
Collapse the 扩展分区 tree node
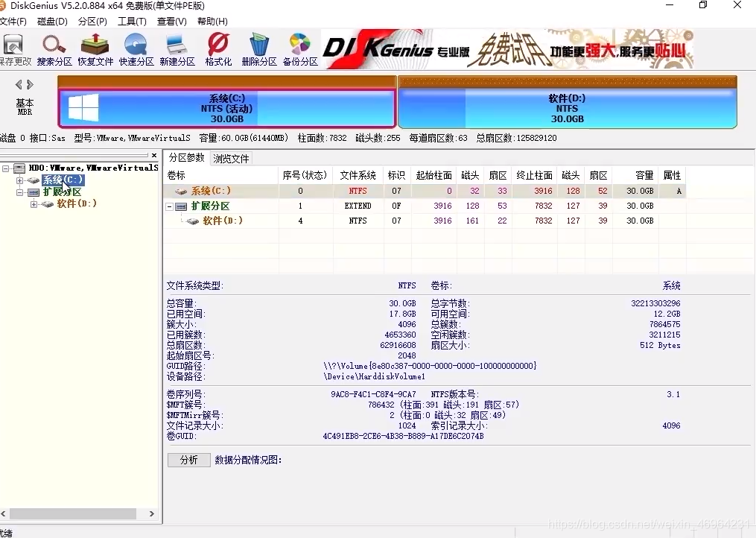[x=19, y=192]
